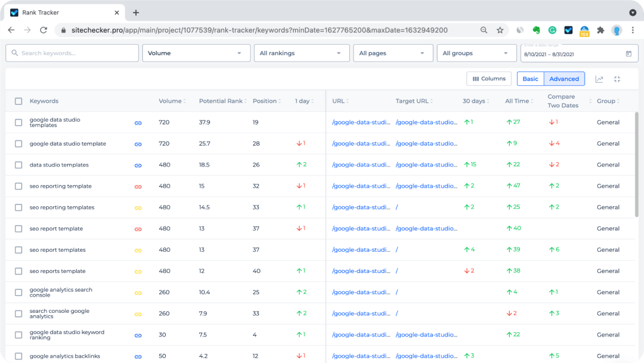Click the vertical scrollbar of the table
644x363 pixels.
coord(637,164)
